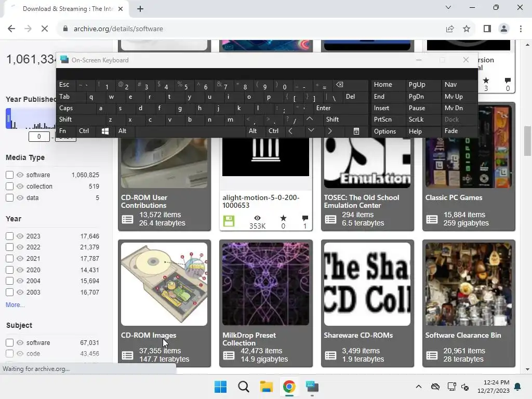The width and height of the screenshot is (532, 399).
Task: Check the 2004 year filter checkbox
Action: 9,281
